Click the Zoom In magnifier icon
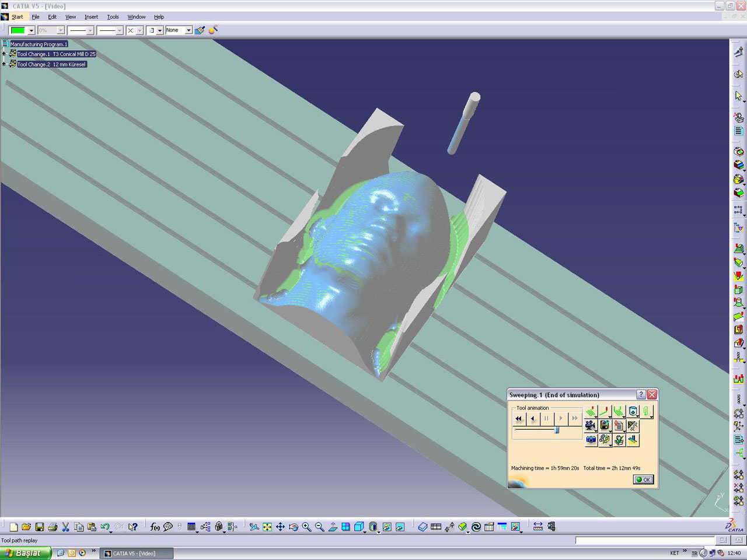This screenshot has height=560, width=747. coord(306,527)
